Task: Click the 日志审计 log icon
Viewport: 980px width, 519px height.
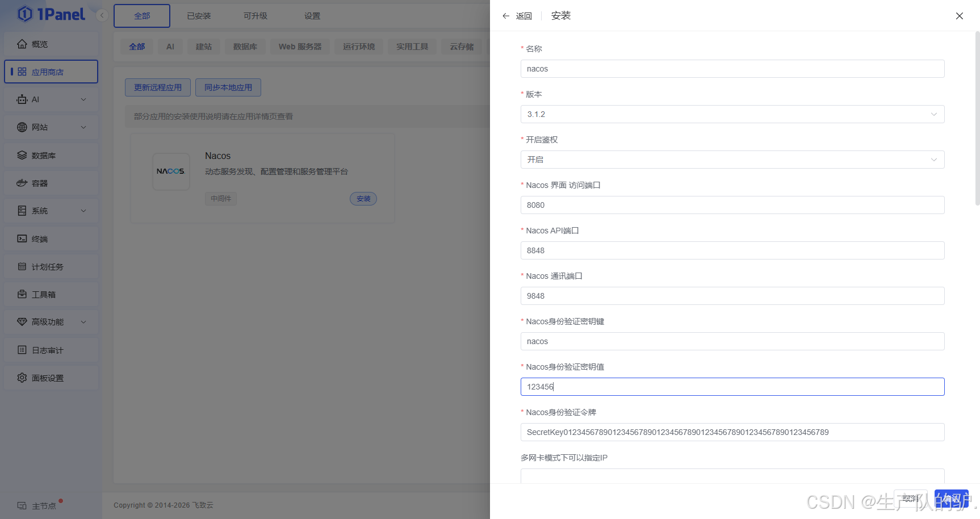Action: (22, 350)
